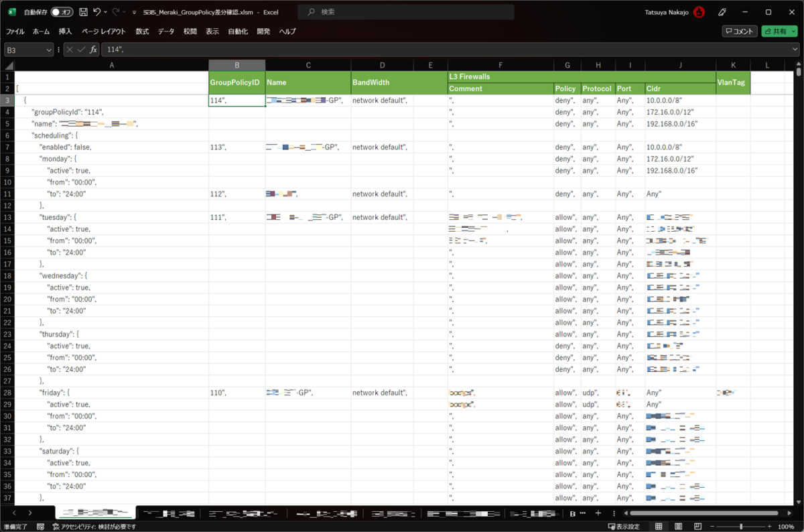Open the 共有 button dropdown arrow
Image resolution: width=804 pixels, height=532 pixels.
click(793, 31)
